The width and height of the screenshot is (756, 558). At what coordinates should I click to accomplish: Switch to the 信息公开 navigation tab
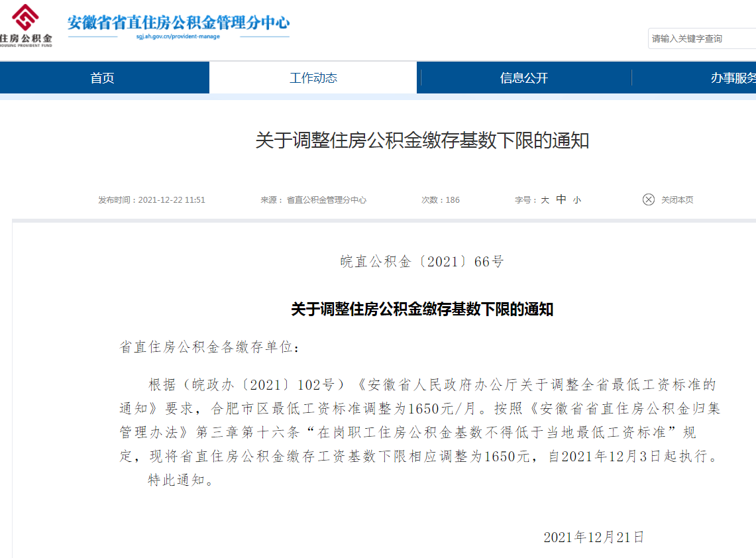pyautogui.click(x=523, y=78)
